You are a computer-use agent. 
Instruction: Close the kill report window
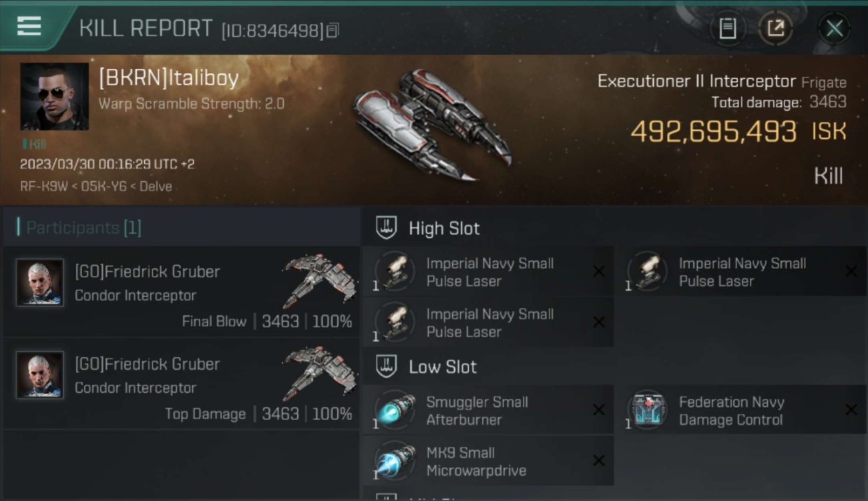pyautogui.click(x=835, y=29)
